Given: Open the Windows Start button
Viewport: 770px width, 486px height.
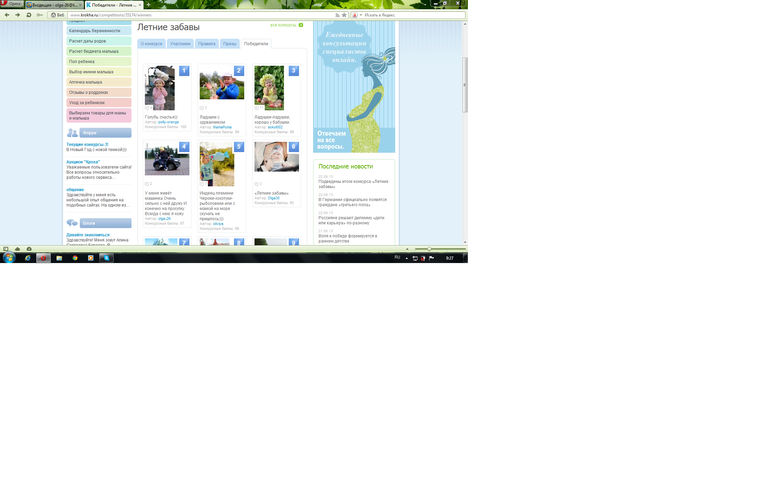Looking at the screenshot, I should [9, 258].
